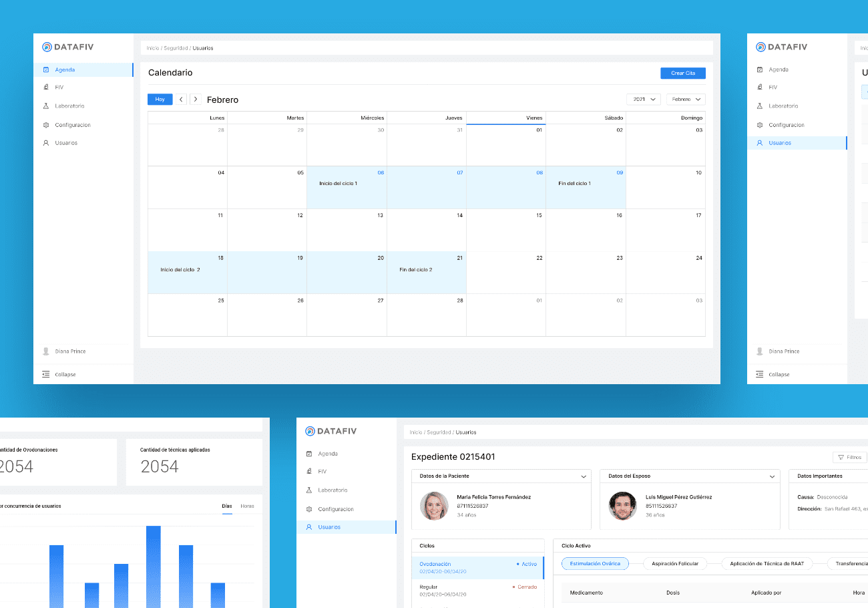Click the FIV microscope icon in the calendar window sidebar
The height and width of the screenshot is (608, 868).
click(46, 88)
